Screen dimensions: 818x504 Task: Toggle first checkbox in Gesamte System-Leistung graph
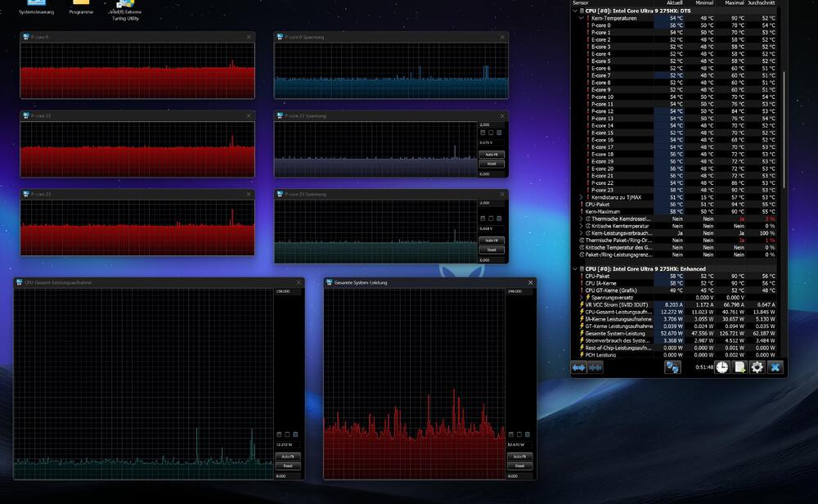(x=511, y=434)
